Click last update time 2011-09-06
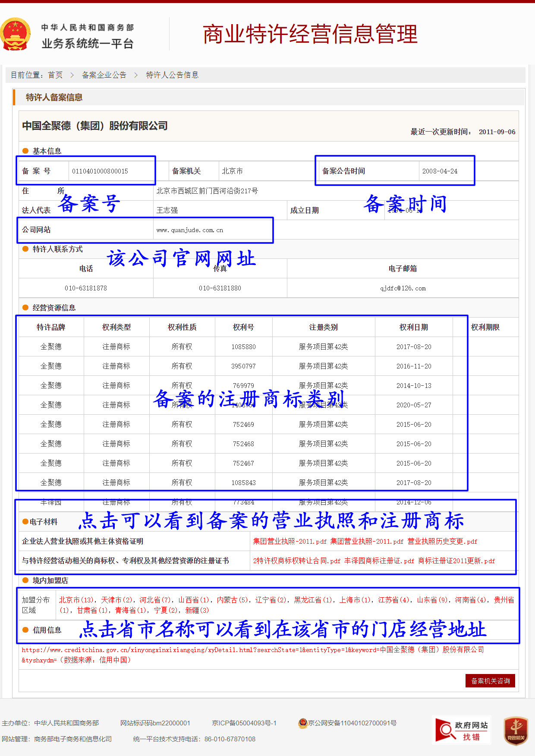535x756 pixels. tap(497, 132)
